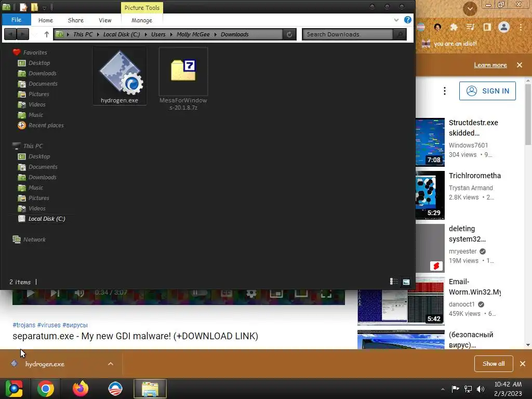Dismiss the Chrome infobar with X
The height and width of the screenshot is (399, 532).
coord(520,65)
